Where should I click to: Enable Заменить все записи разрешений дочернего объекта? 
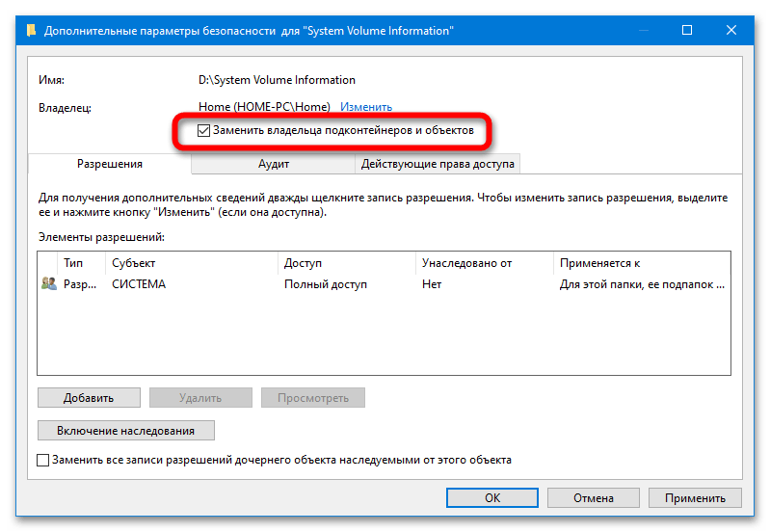[x=43, y=460]
